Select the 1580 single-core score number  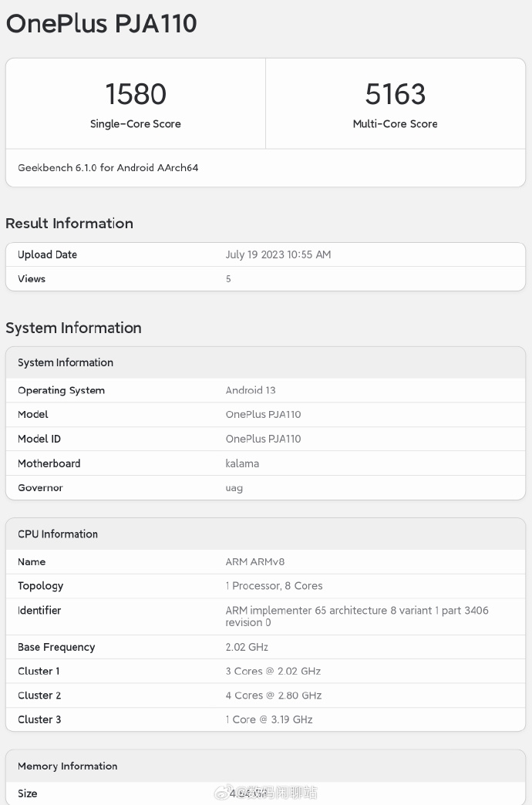pos(136,94)
